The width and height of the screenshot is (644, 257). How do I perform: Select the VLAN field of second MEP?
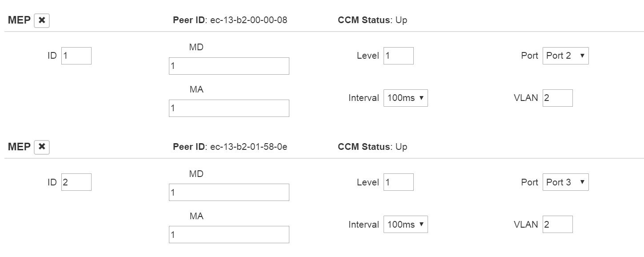tap(557, 225)
